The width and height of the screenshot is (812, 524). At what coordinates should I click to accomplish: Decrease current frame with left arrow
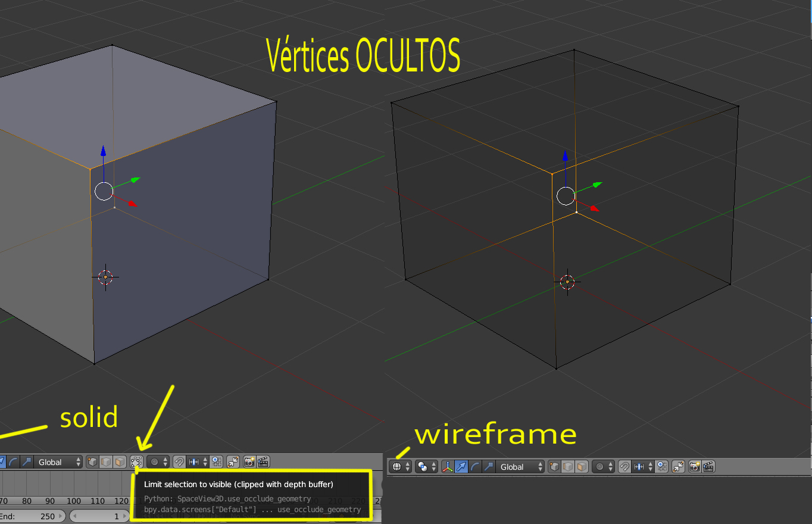pos(74,516)
